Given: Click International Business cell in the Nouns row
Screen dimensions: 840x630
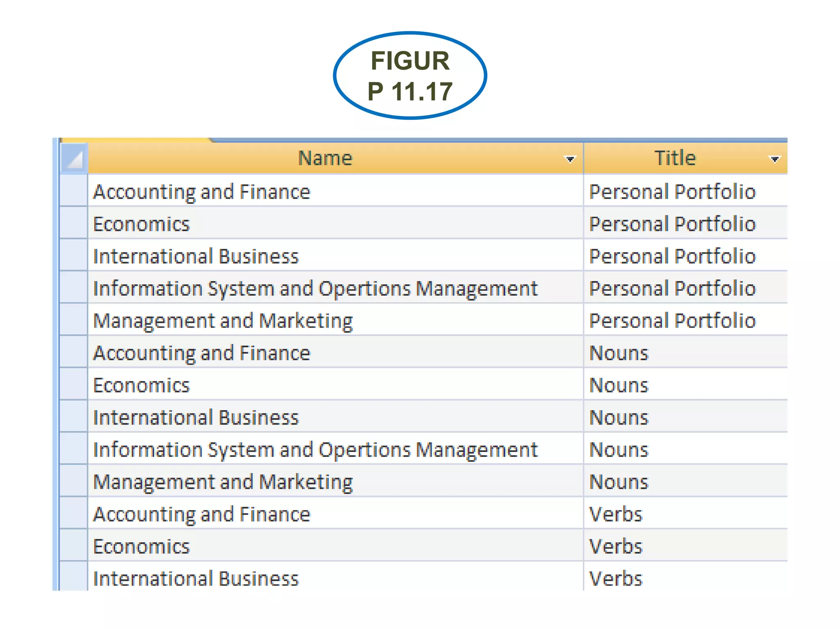Looking at the screenshot, I should coord(196,418).
